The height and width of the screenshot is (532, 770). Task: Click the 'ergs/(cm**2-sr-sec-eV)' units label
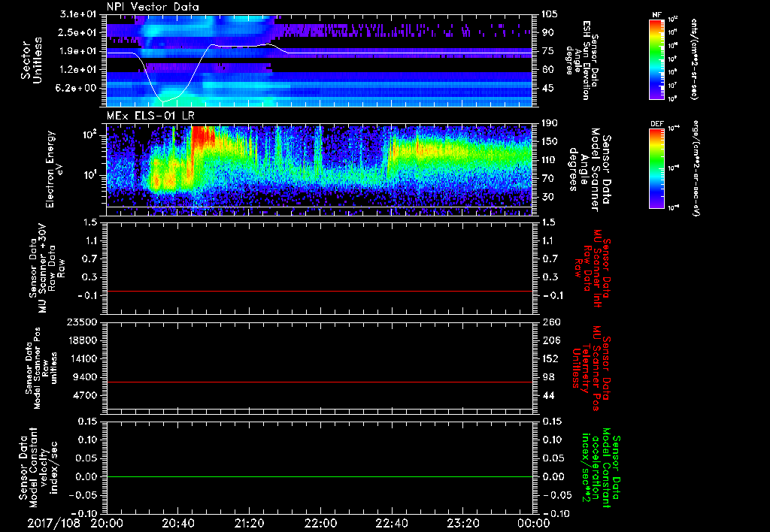[696, 168]
